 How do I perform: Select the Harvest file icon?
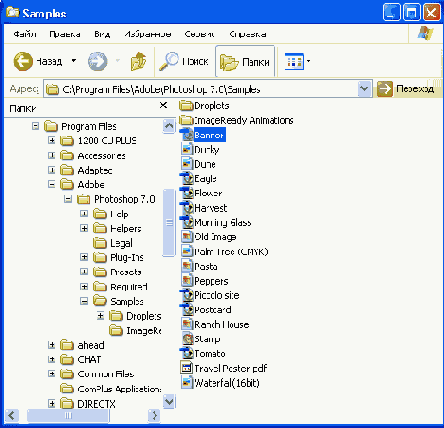tap(186, 208)
